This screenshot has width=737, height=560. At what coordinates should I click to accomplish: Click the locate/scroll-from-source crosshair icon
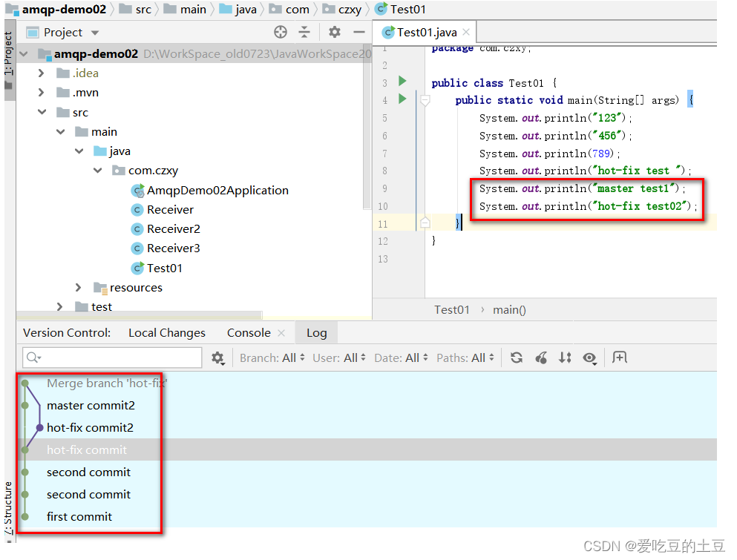(280, 32)
